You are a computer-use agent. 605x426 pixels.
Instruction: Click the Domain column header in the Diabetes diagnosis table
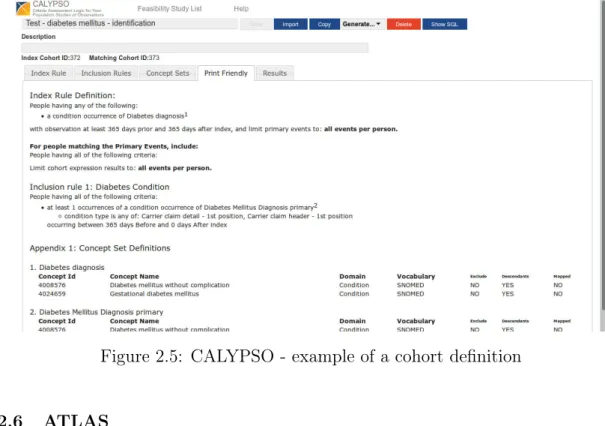(352, 276)
